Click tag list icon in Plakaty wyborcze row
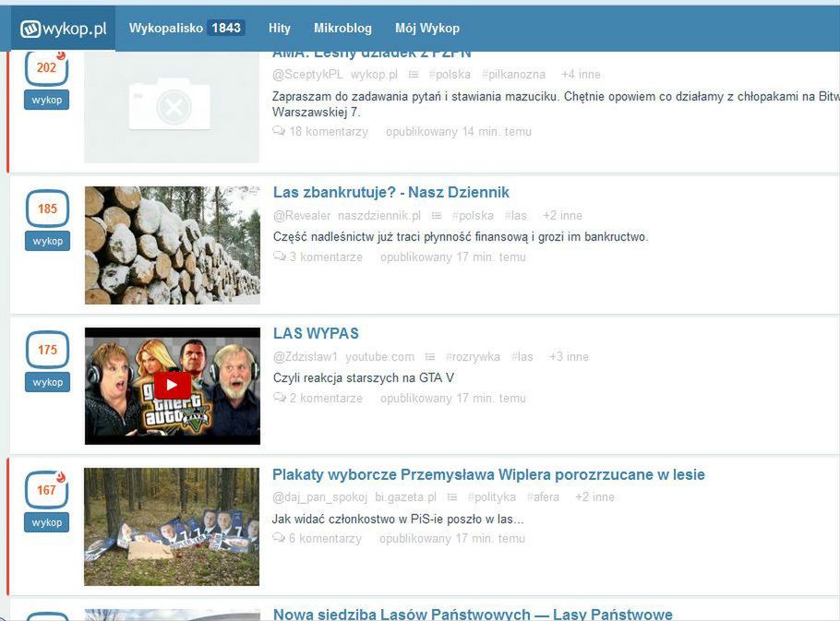 coord(452,497)
